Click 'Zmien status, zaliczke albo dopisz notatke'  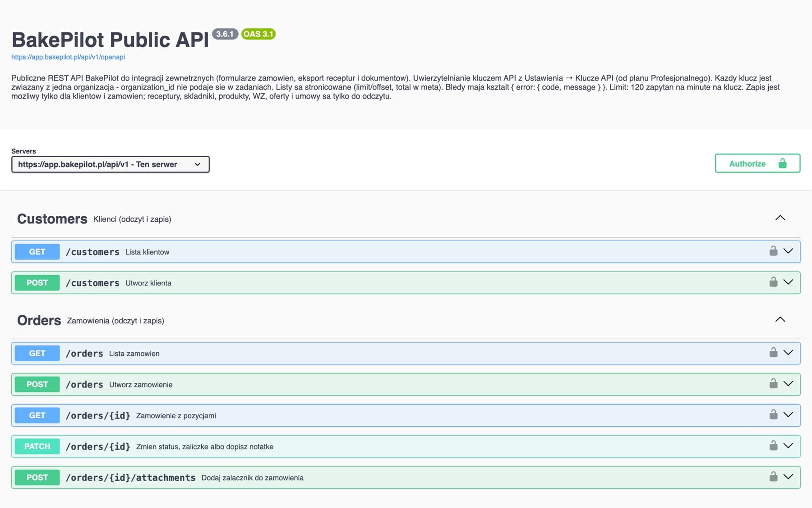205,447
